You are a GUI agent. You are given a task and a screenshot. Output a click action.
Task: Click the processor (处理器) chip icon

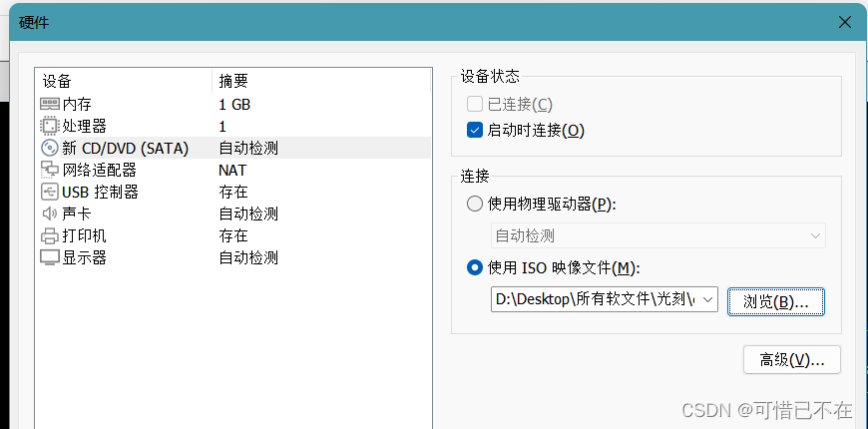pos(49,127)
